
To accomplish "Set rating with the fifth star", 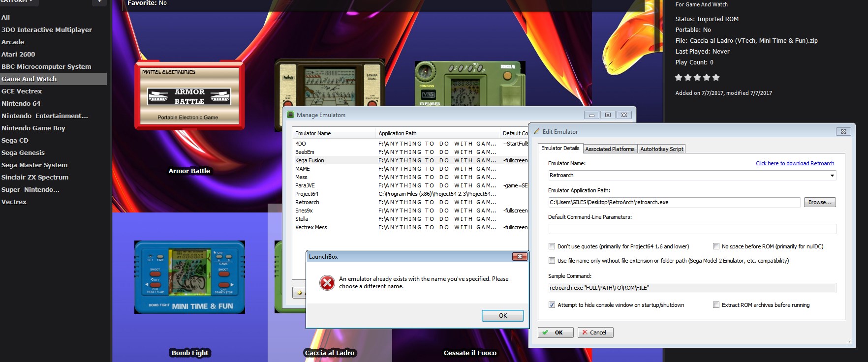I will tap(716, 77).
